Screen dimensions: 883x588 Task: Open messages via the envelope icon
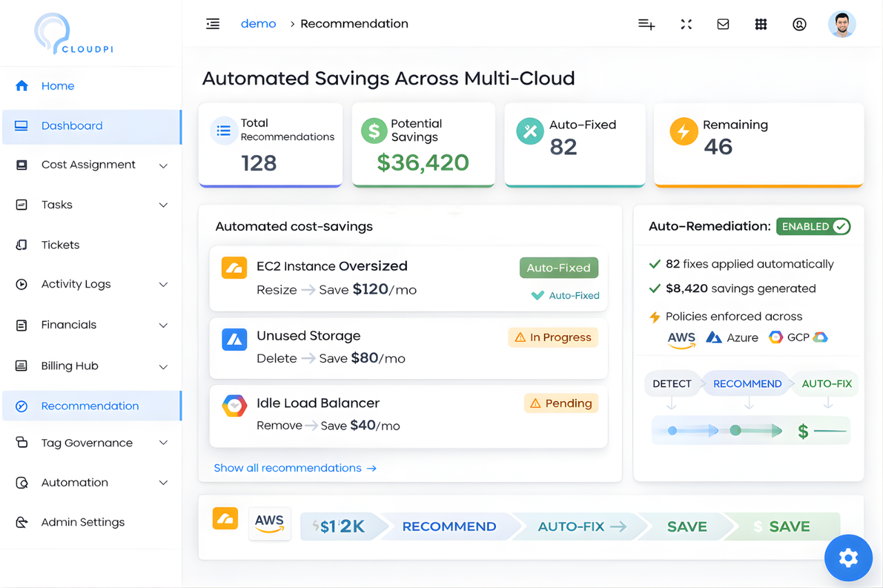point(723,23)
